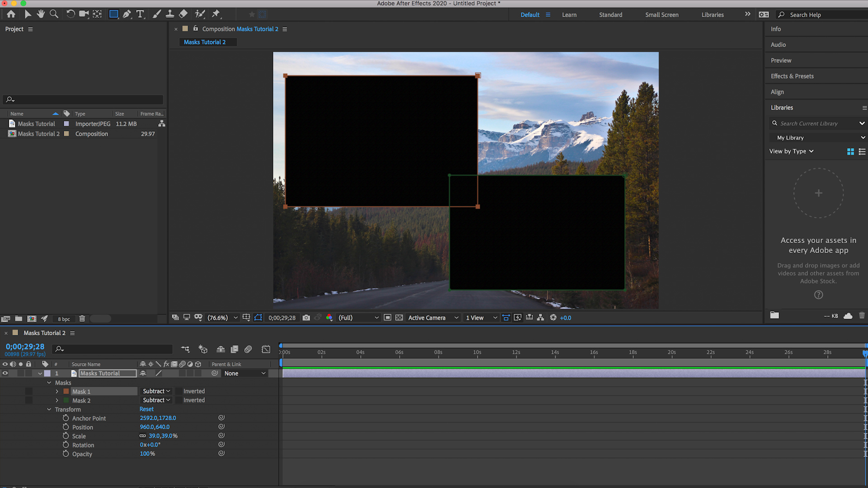Collapse the Transform property group
Viewport: 868px width, 488px height.
49,409
